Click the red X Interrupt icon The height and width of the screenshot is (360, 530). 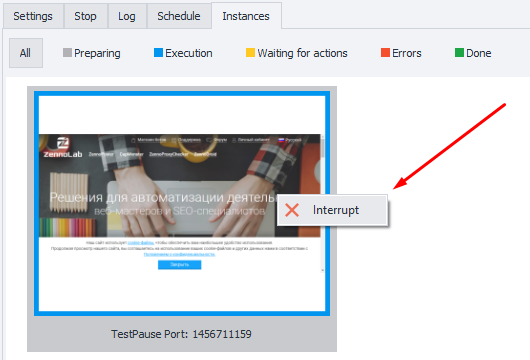click(x=292, y=210)
